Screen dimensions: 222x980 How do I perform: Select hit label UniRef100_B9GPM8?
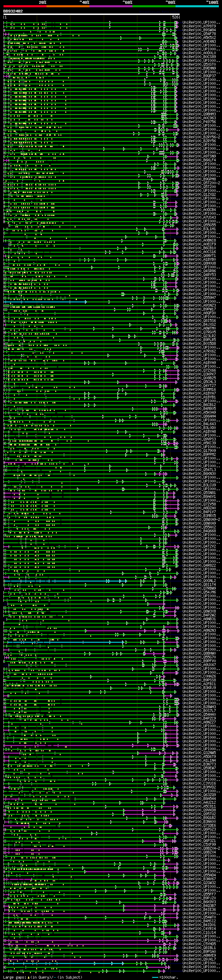click(199, 179)
